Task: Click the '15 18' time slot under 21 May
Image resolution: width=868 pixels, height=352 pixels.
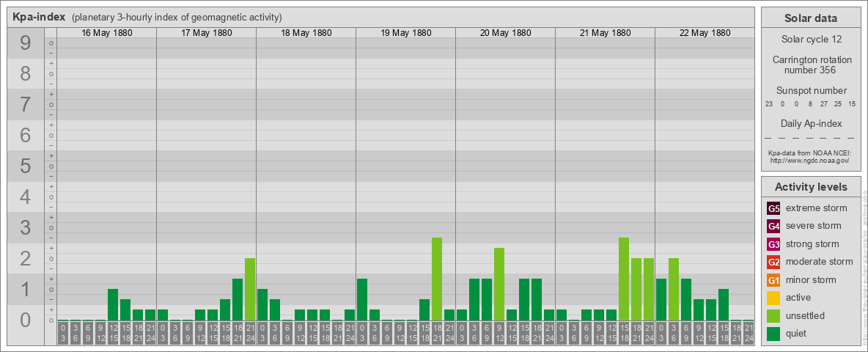Action: tap(624, 333)
